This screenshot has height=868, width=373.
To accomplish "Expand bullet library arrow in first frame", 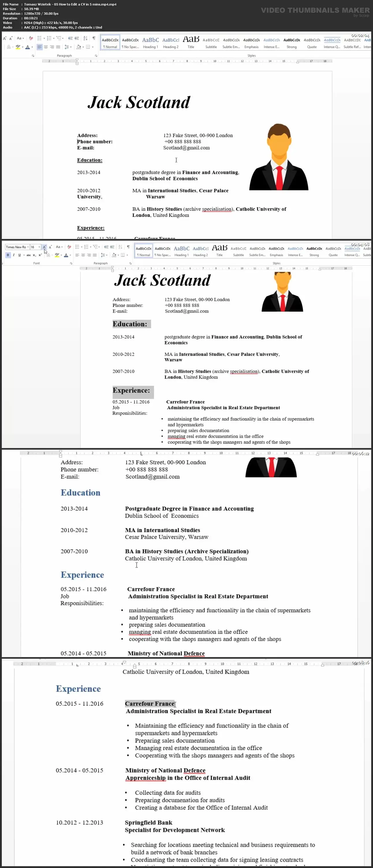I will click(x=44, y=38).
